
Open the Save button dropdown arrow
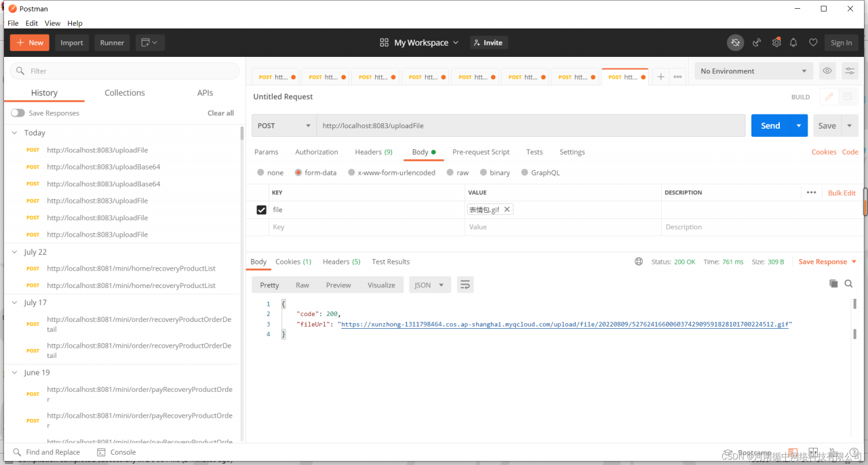click(x=850, y=125)
